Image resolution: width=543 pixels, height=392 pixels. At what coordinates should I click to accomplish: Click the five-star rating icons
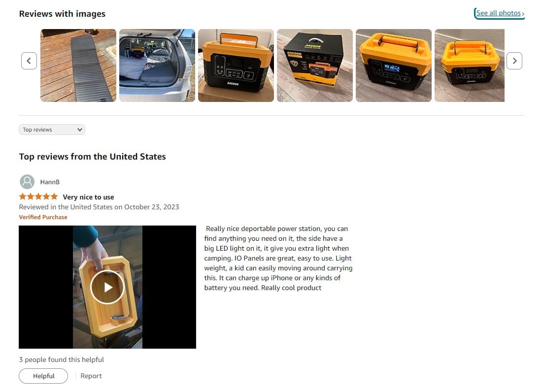pos(38,197)
